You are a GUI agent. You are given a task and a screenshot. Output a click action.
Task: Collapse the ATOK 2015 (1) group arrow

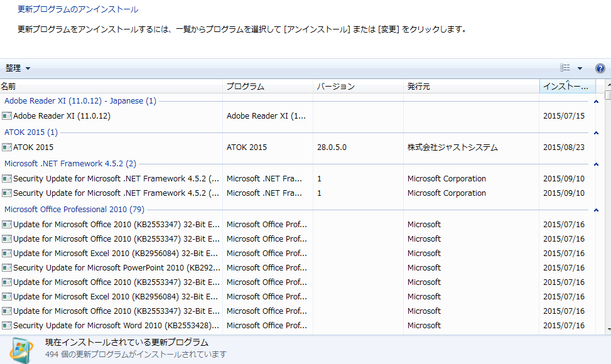[x=596, y=133]
